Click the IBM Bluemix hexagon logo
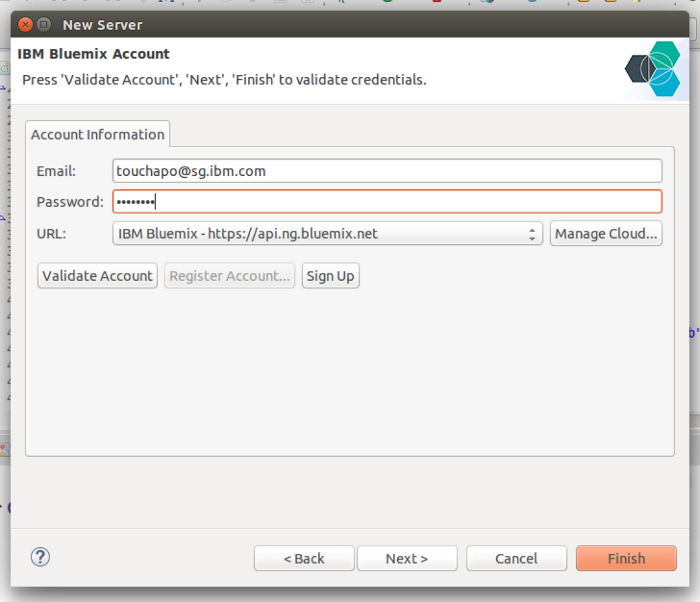 [653, 69]
